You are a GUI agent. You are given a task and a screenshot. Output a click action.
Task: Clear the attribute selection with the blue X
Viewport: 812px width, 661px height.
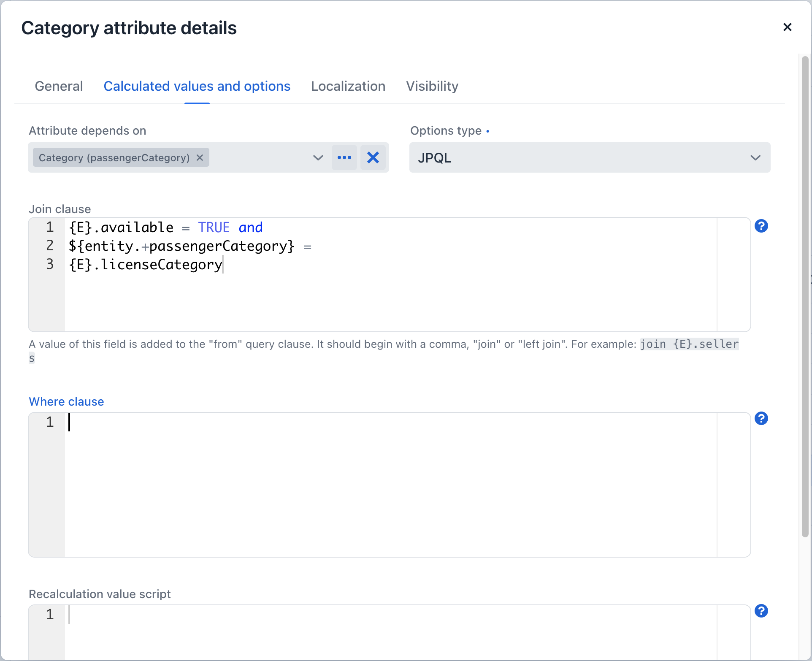pos(373,157)
